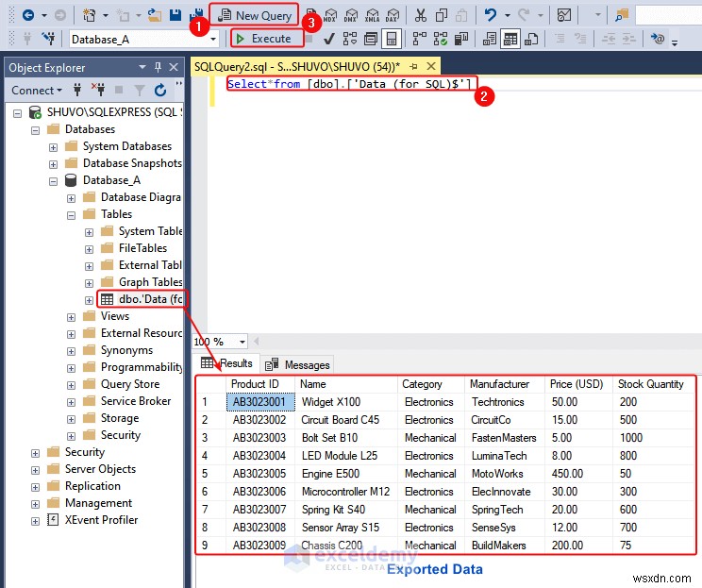The height and width of the screenshot is (588, 702).
Task: Click inside the Select*from query text
Action: [350, 84]
